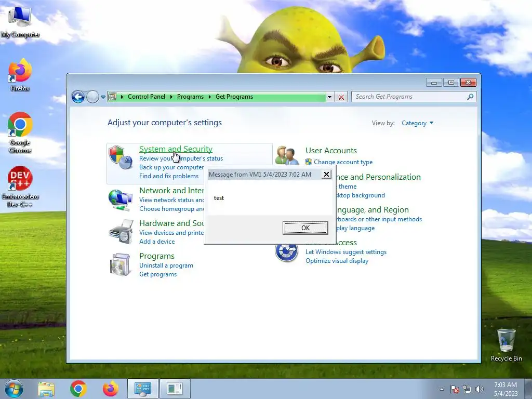Open Action Center flag tray icon
Viewport: 532px width, 399px height.
point(455,389)
